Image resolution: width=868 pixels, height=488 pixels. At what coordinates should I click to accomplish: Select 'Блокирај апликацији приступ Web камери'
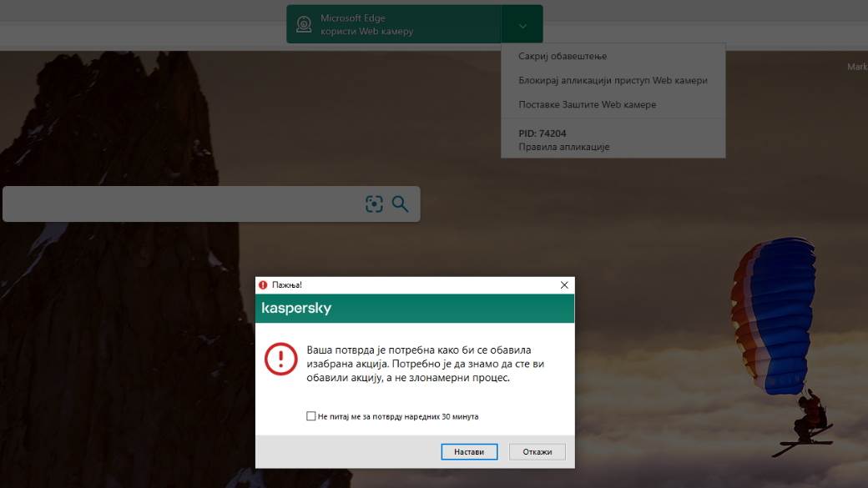[612, 80]
